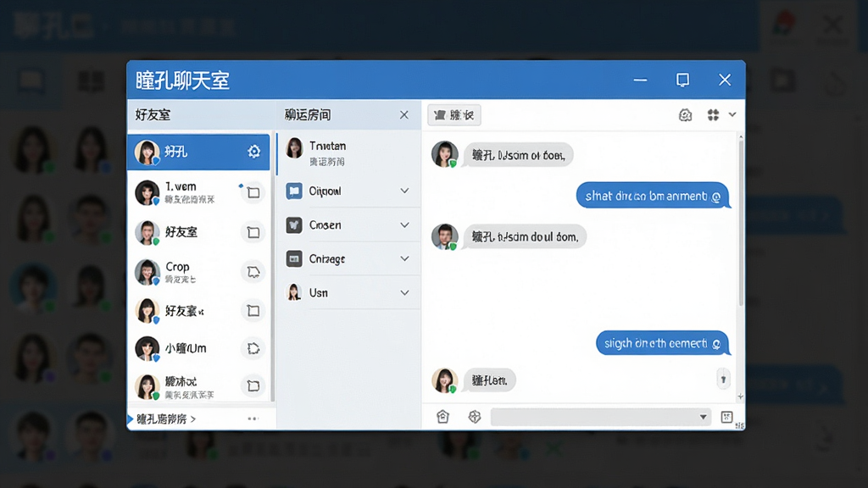Select the 好孔 contact
The width and height of the screenshot is (868, 488).
(198, 152)
